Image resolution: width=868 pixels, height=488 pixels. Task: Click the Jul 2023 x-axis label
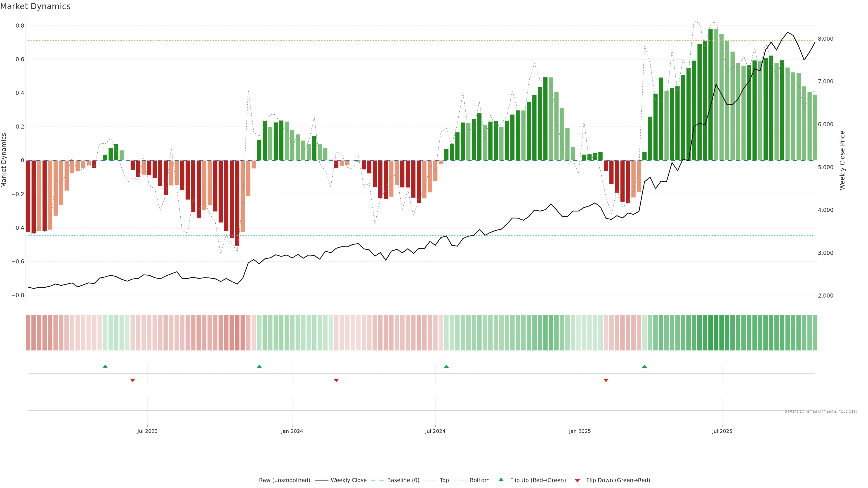(147, 431)
